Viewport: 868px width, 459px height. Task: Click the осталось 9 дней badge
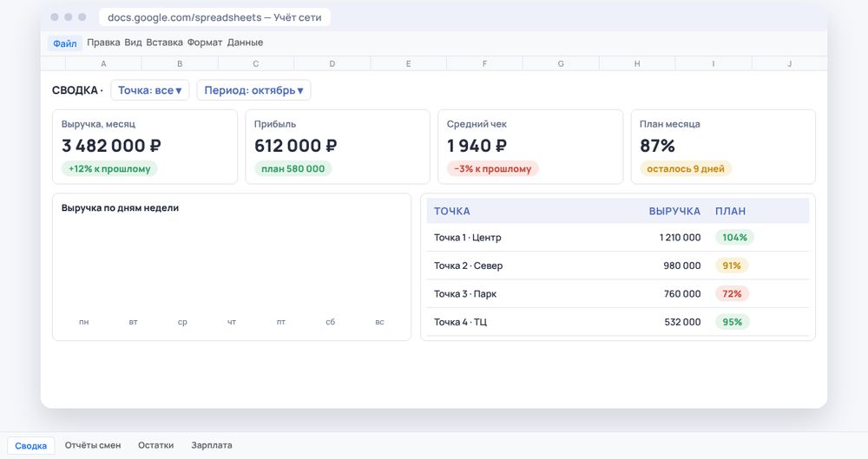tap(686, 169)
